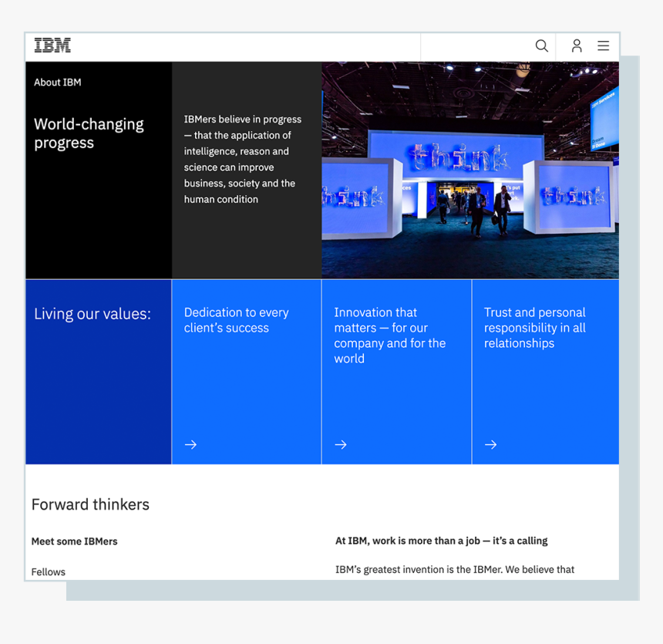Click the think conference photo
The width and height of the screenshot is (663, 644).
[469, 170]
